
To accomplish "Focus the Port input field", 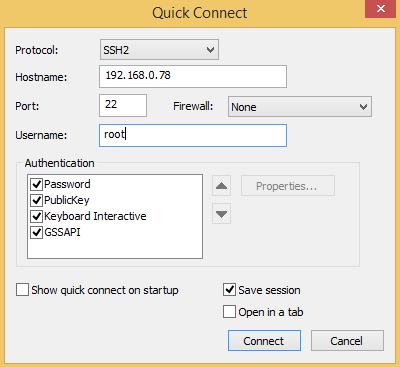I will (123, 105).
